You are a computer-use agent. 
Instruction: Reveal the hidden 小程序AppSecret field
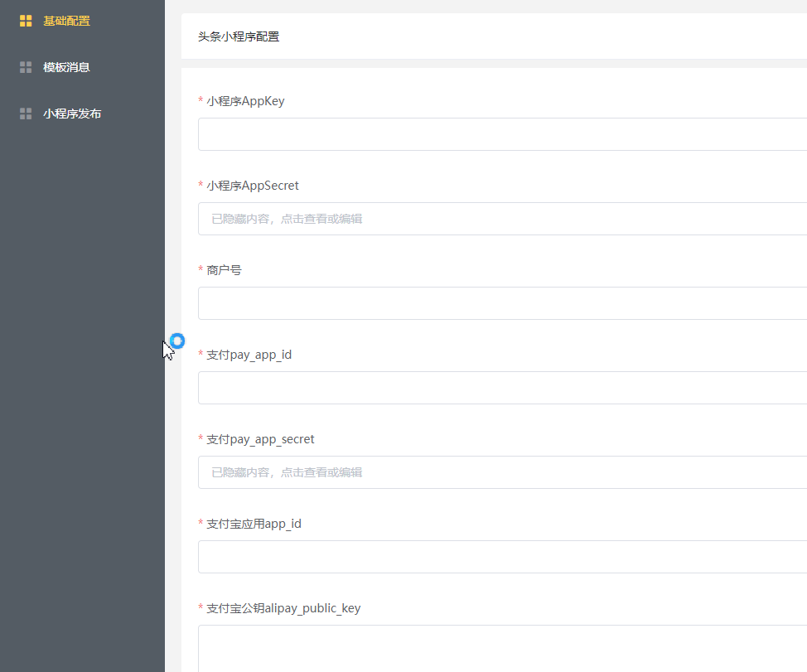[502, 219]
